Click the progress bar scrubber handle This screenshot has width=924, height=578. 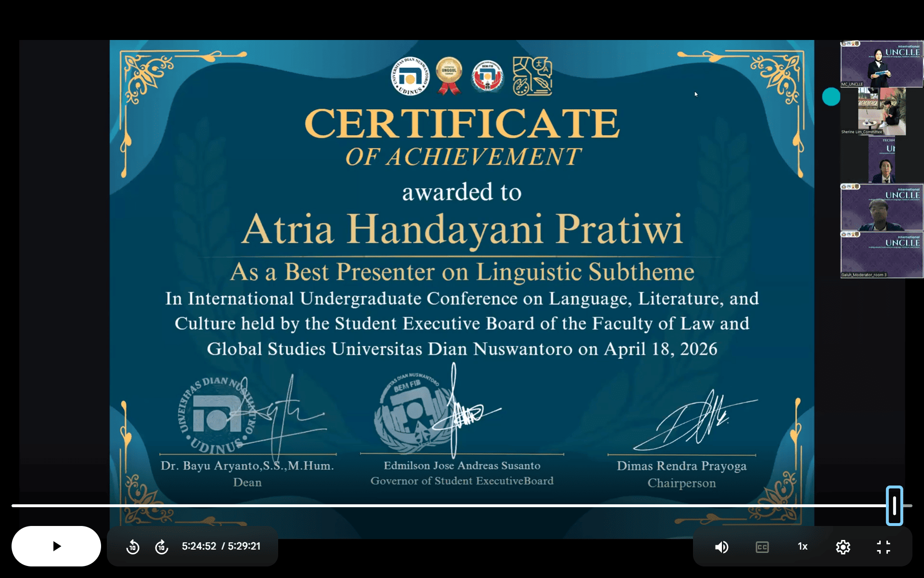tap(894, 505)
